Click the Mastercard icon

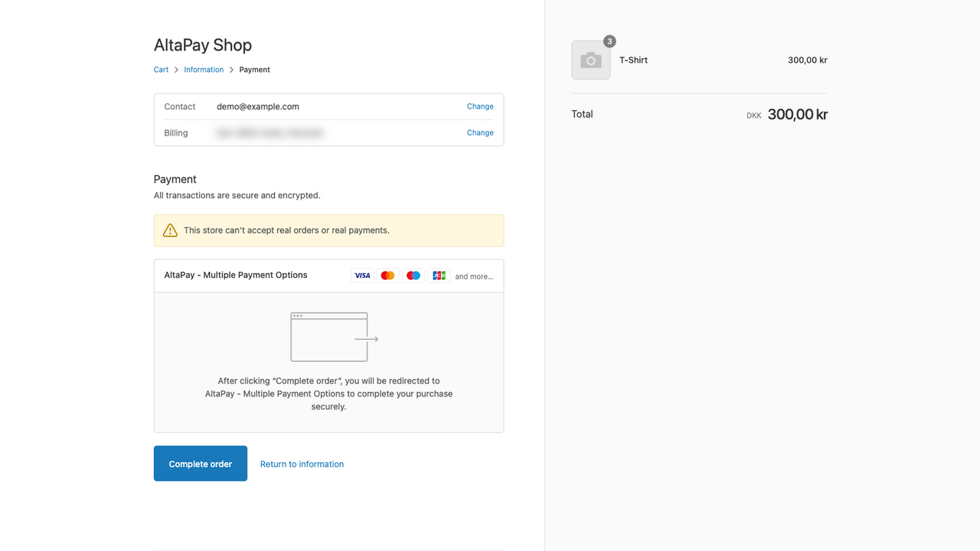coord(388,275)
